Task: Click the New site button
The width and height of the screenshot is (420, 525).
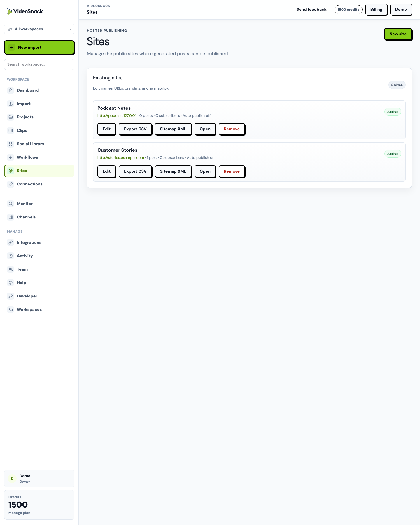Action: coord(398,34)
